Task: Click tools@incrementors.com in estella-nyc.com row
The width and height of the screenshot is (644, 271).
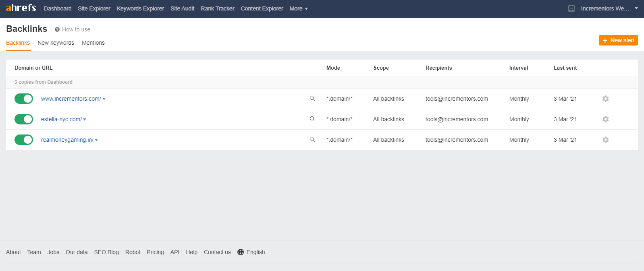Action: click(457, 119)
